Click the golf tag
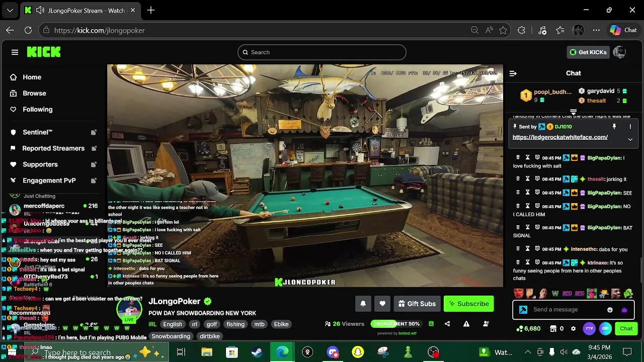 click(x=212, y=324)
